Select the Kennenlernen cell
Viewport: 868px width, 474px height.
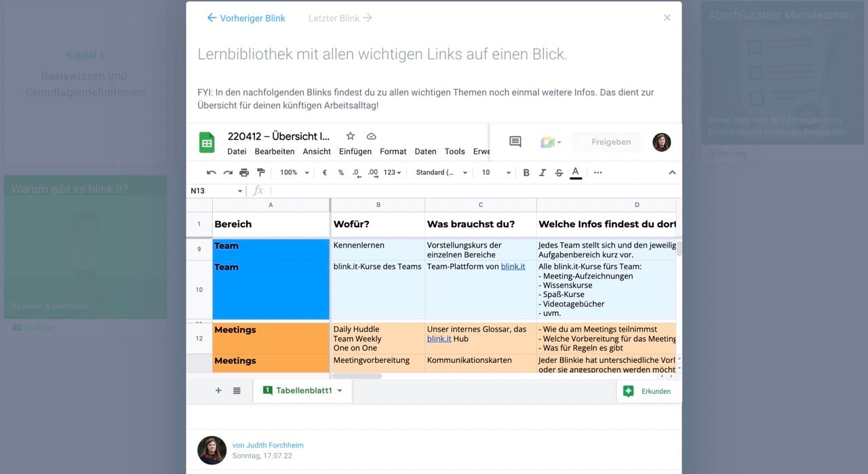pyautogui.click(x=378, y=250)
